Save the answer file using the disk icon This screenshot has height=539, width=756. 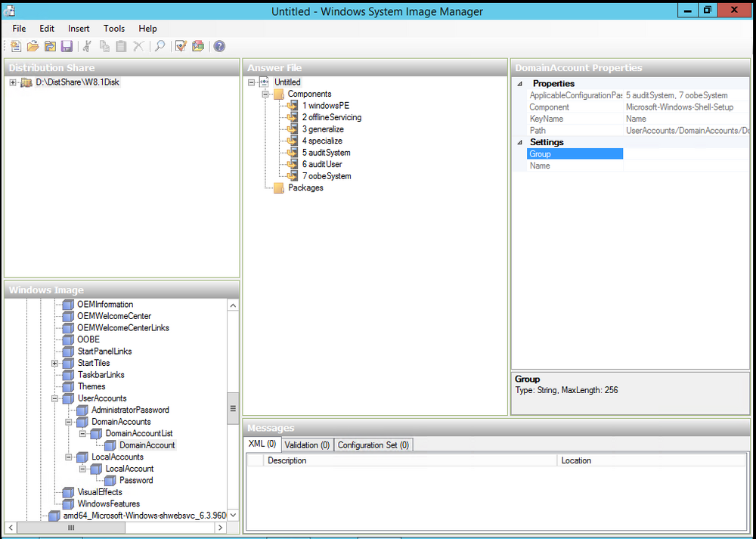pyautogui.click(x=67, y=46)
